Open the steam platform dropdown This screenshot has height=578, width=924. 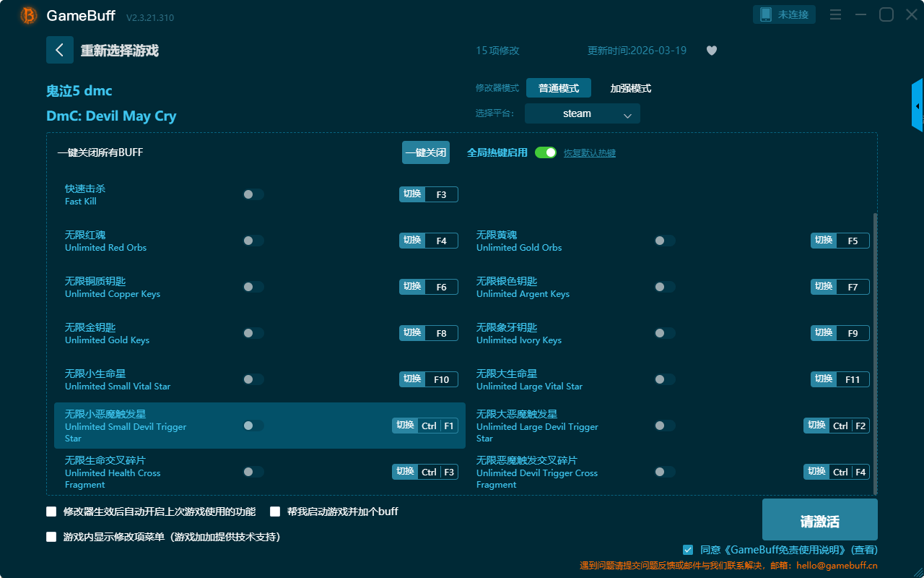tap(582, 113)
